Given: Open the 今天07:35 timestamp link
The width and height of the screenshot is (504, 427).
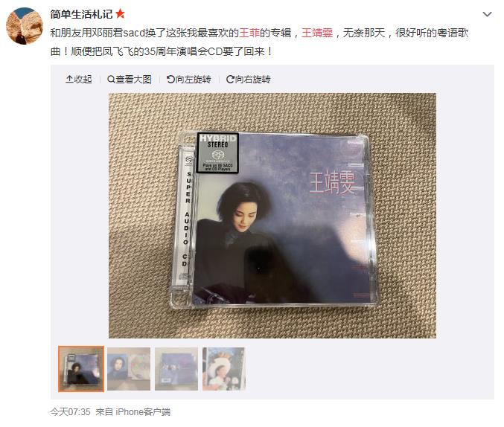Looking at the screenshot, I should coord(70,412).
